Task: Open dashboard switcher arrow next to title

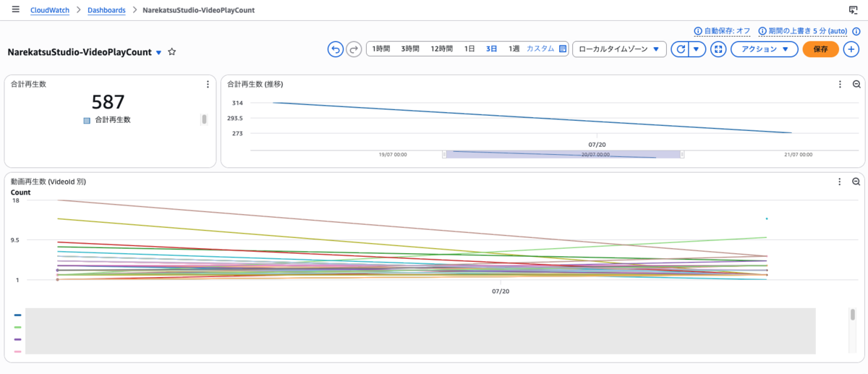Action: (x=159, y=53)
